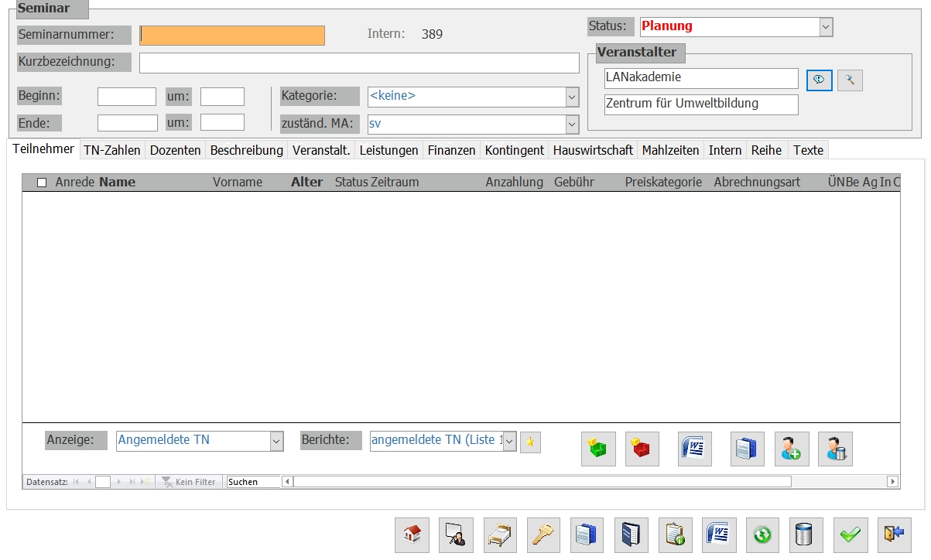Click the green blocks icon
The height and width of the screenshot is (560, 931).
tap(597, 449)
